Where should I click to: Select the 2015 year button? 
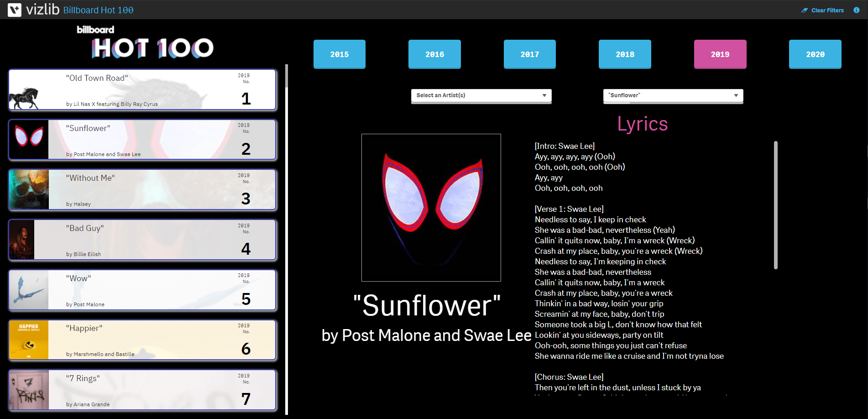coord(340,54)
